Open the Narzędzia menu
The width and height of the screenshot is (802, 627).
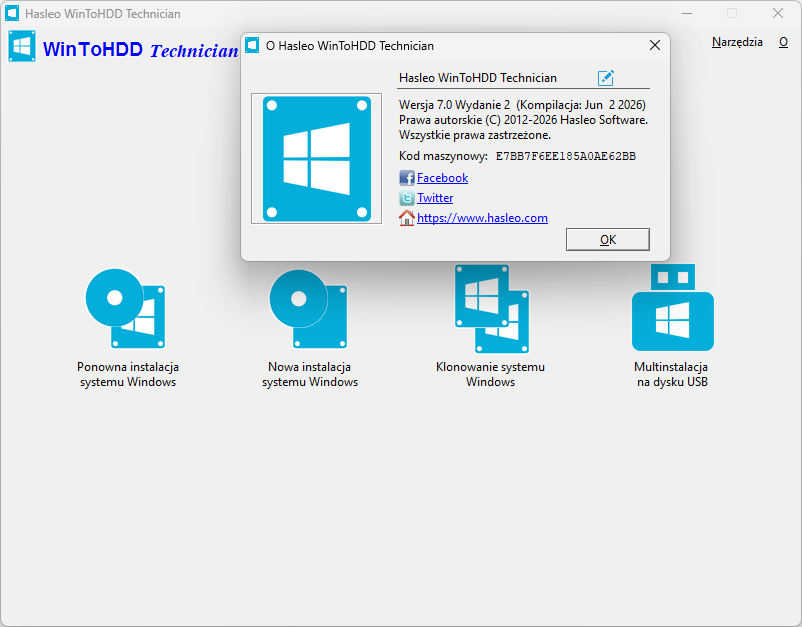737,42
